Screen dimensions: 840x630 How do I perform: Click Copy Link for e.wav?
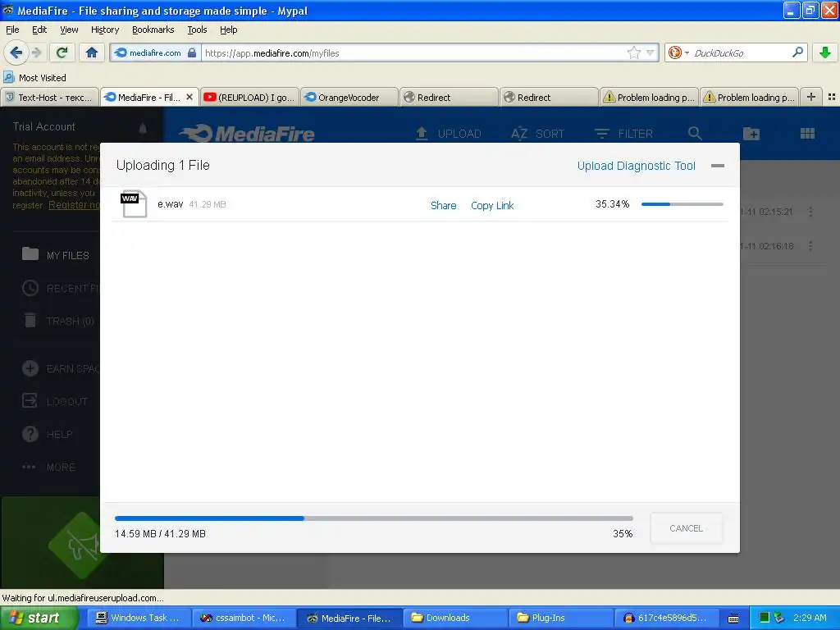tap(492, 205)
